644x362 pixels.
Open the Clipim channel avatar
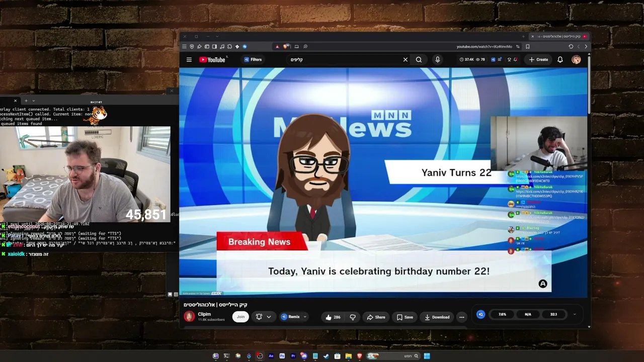click(189, 316)
